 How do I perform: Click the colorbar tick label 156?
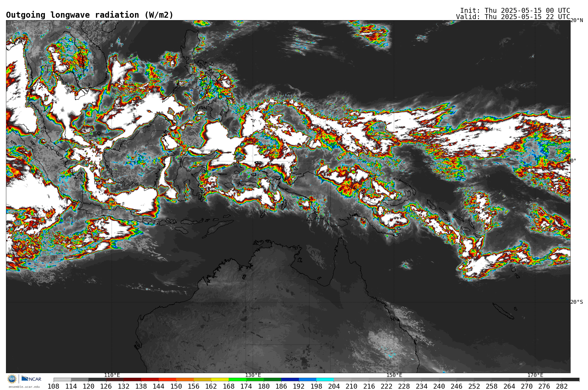click(194, 386)
